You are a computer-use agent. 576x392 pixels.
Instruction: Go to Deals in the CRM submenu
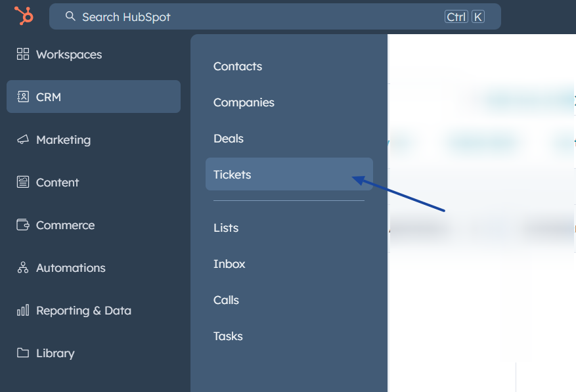(x=229, y=139)
